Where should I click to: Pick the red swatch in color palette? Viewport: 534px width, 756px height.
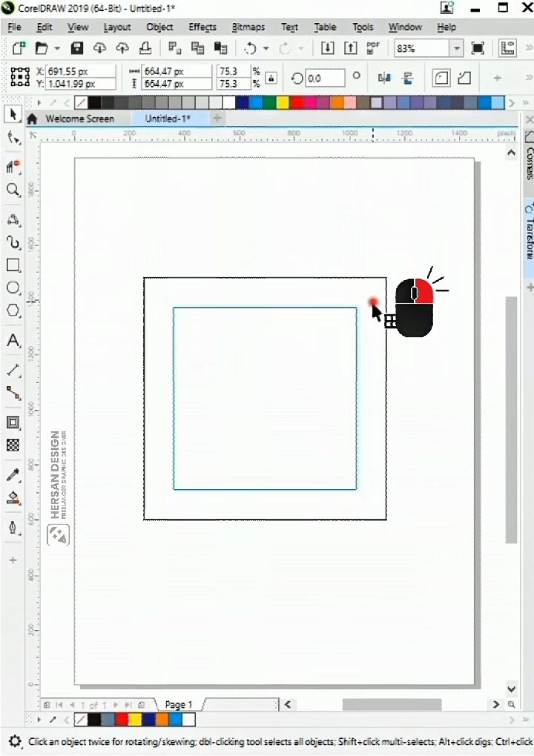click(x=296, y=102)
